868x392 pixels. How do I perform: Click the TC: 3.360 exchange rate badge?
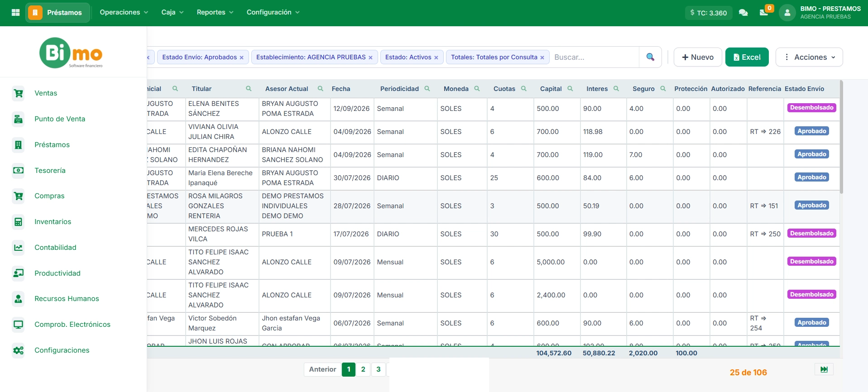709,13
